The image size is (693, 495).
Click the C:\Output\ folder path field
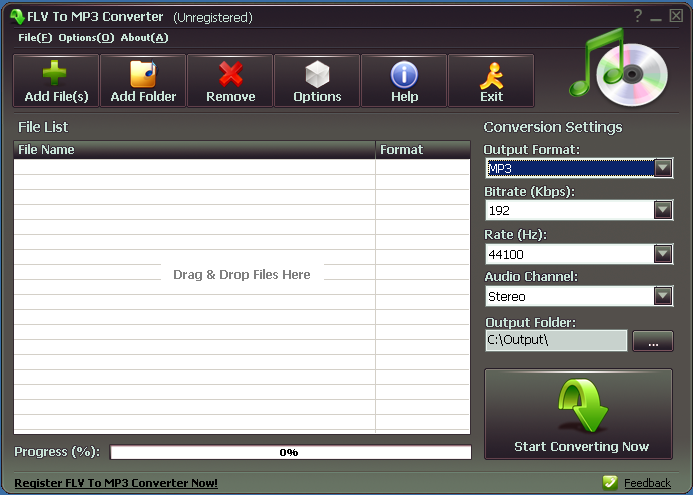[x=556, y=340]
